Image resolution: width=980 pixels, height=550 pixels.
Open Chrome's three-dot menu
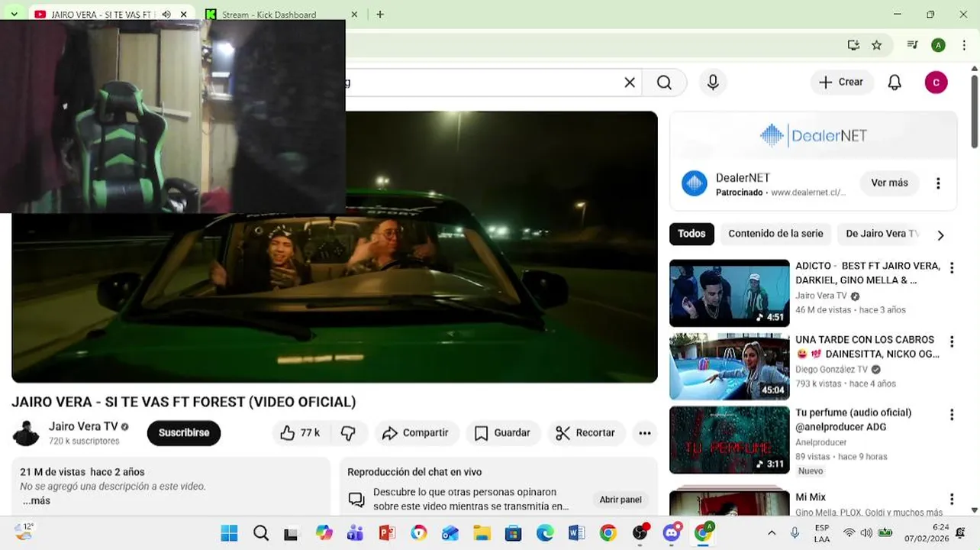(964, 45)
